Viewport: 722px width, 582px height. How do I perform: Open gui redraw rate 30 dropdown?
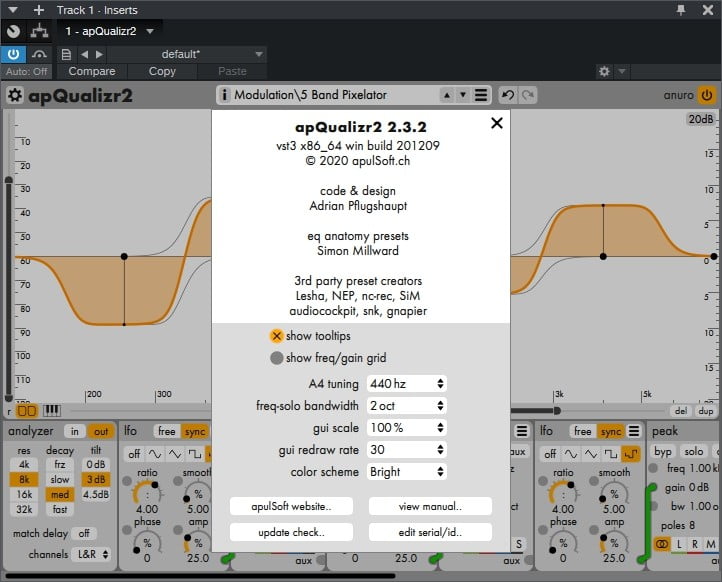click(x=407, y=450)
